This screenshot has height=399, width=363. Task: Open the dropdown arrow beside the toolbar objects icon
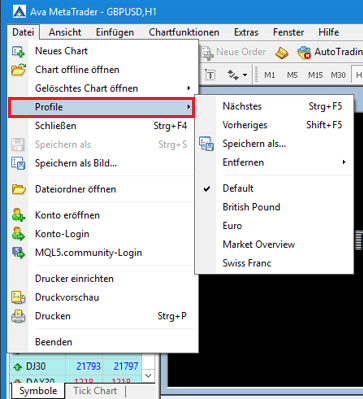coord(245,75)
